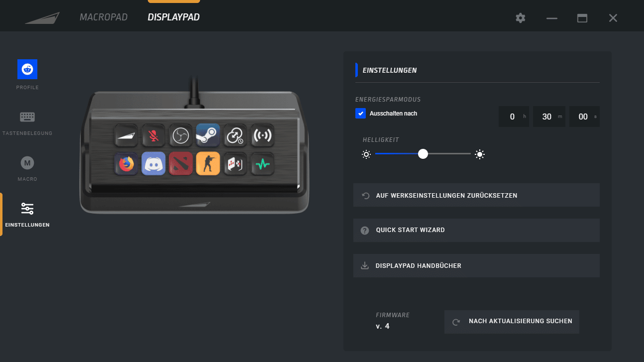
Task: Select the green pulse monitor key icon
Action: tap(262, 164)
